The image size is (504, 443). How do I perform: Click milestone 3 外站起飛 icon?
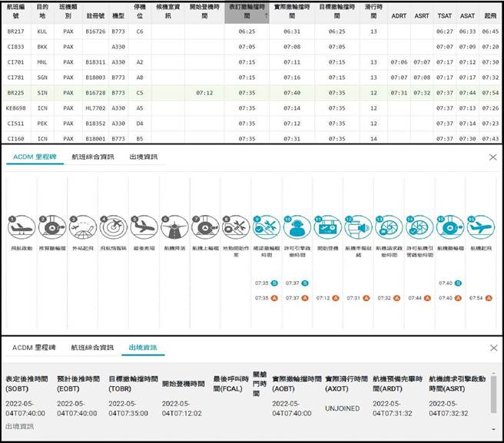(x=81, y=227)
